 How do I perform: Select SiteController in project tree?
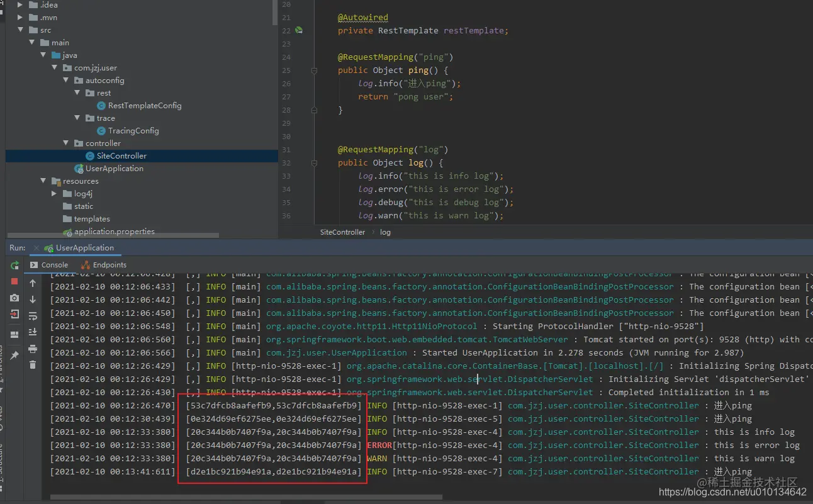pos(121,156)
